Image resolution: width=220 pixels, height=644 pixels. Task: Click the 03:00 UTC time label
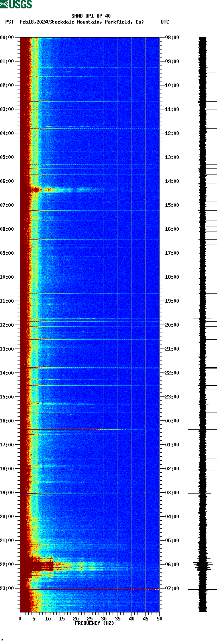(172, 493)
